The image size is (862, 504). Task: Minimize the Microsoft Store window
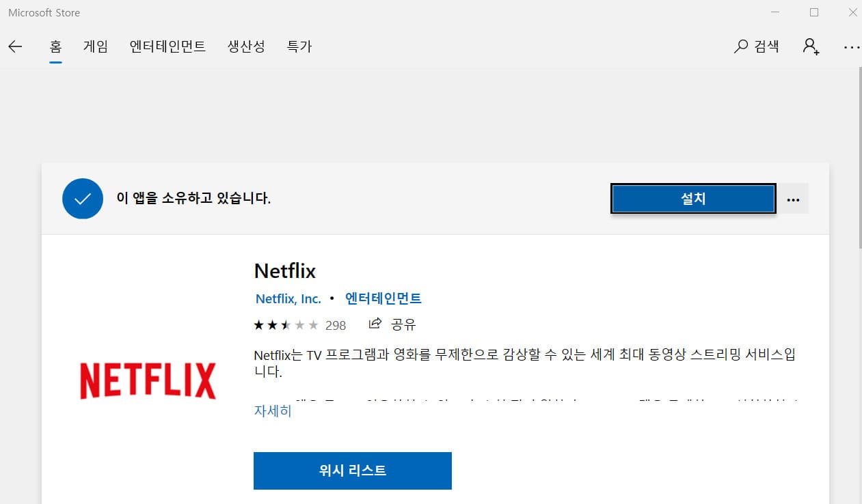point(775,12)
